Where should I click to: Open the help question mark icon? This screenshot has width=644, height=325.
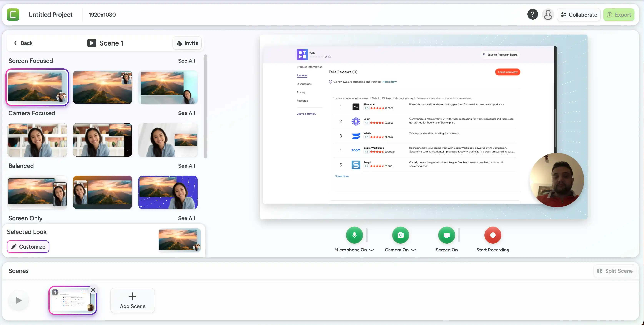pyautogui.click(x=533, y=14)
